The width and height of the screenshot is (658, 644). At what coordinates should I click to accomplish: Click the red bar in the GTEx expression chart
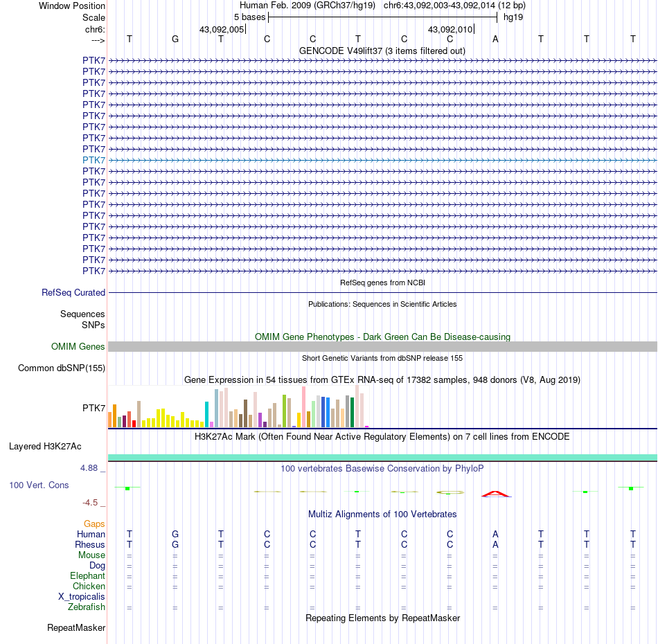pos(134,424)
